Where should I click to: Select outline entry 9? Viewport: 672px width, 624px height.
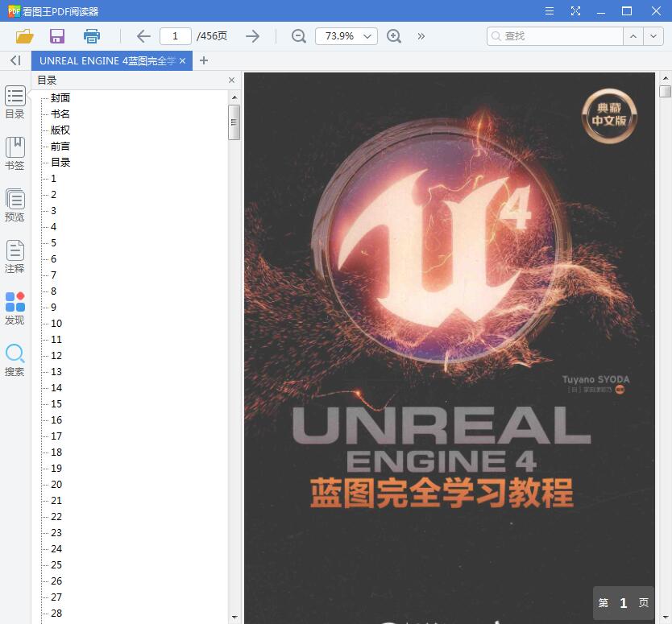coord(53,307)
